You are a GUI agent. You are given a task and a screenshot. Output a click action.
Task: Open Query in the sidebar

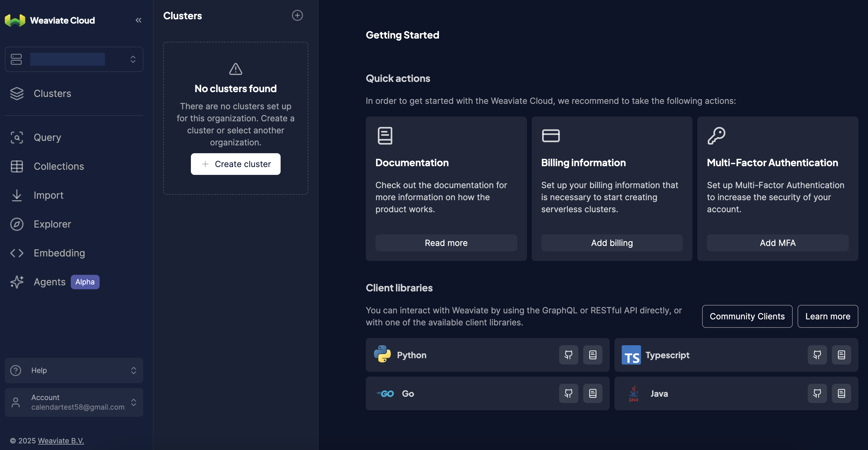tap(47, 138)
